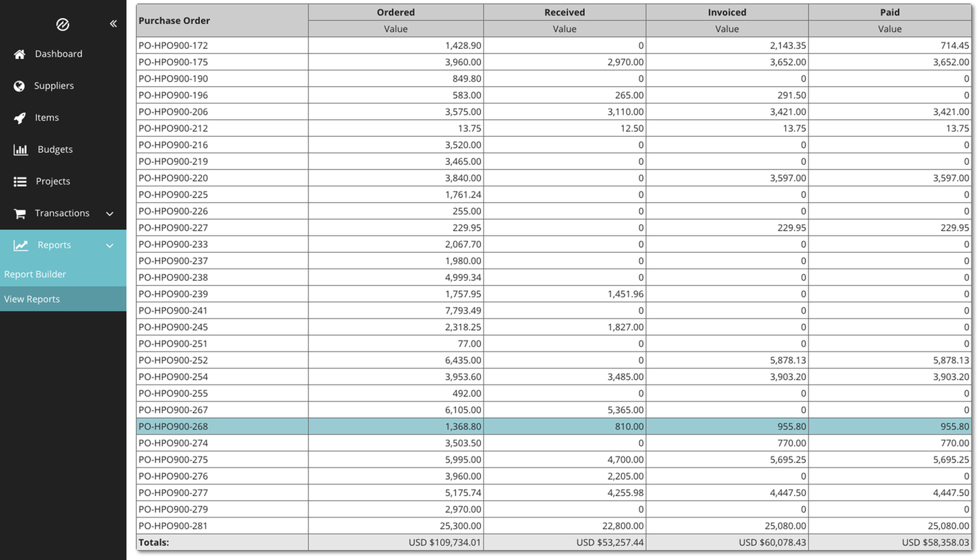Click received total USD $53,257.44
Image resolution: width=978 pixels, height=560 pixels.
point(610,542)
